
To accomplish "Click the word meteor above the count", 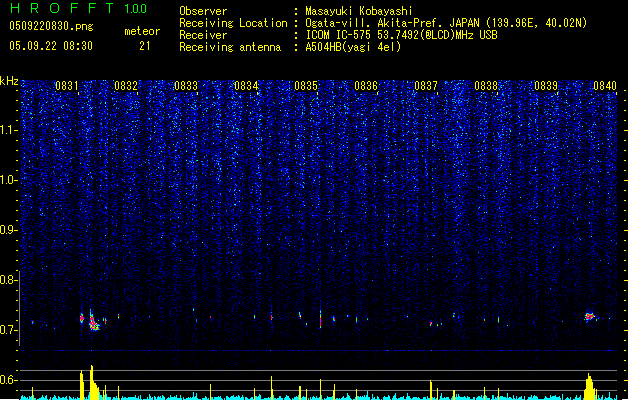I will coord(142,31).
